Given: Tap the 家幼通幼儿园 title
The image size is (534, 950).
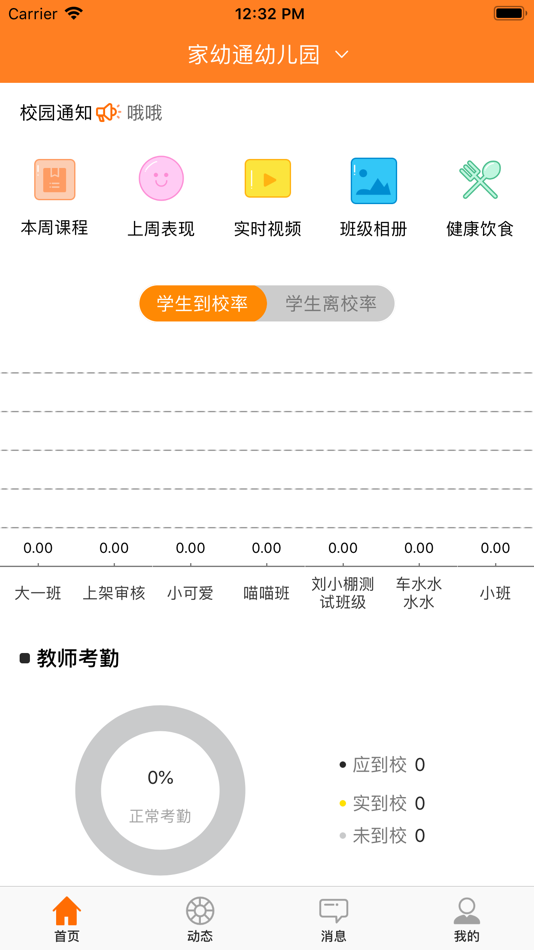Looking at the screenshot, I should (x=253, y=55).
